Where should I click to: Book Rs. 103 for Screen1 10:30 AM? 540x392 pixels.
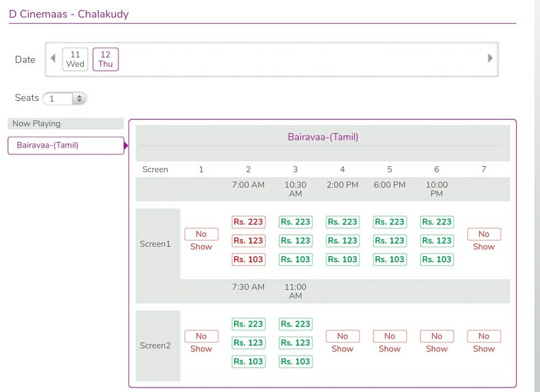click(295, 259)
